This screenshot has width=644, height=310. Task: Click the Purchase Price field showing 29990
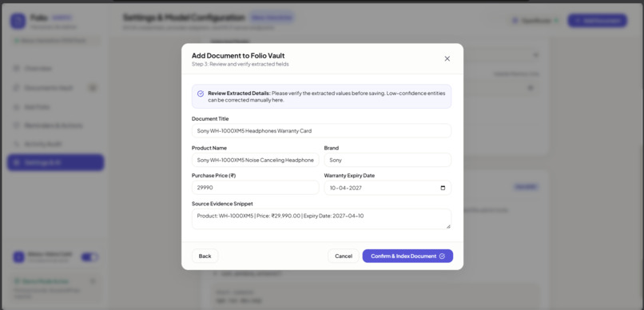[255, 188]
